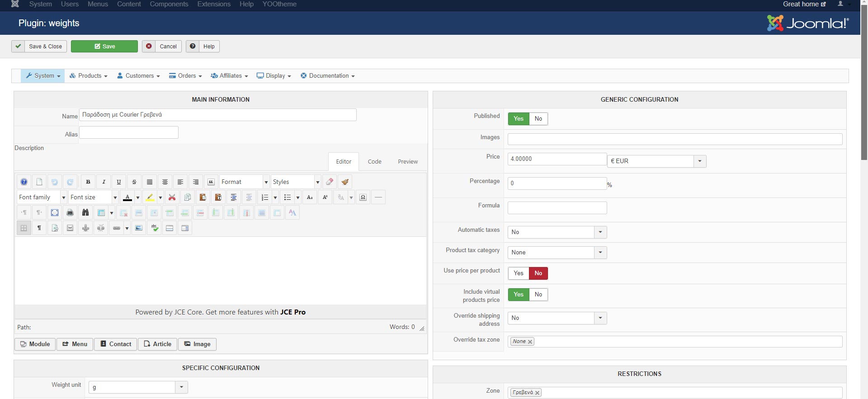Pick a text color with the A swatch
The width and height of the screenshot is (868, 399).
pos(127,197)
